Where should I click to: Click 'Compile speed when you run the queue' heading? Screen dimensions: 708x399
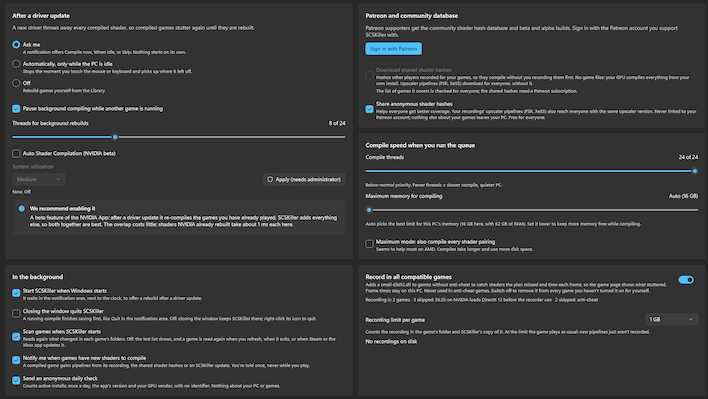[x=420, y=145]
